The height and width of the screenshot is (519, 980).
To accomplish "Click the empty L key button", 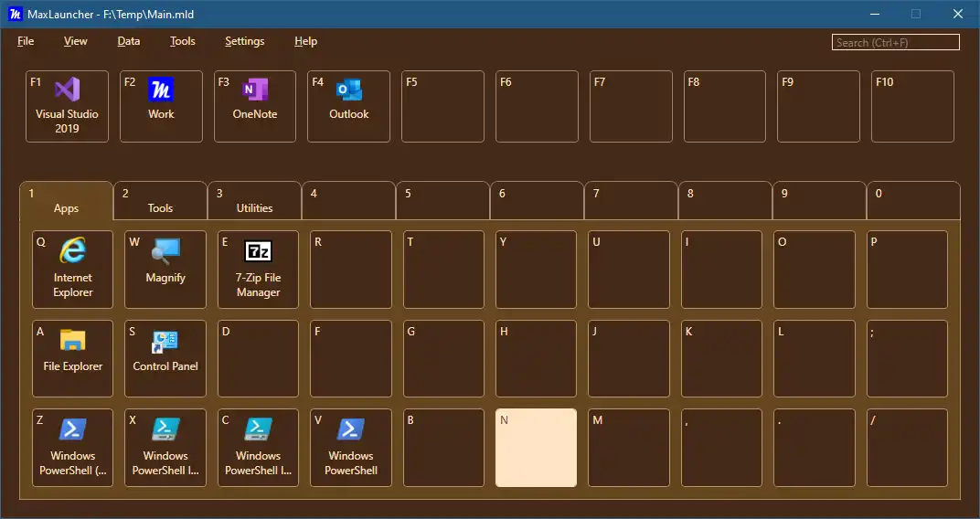I will [x=815, y=358].
